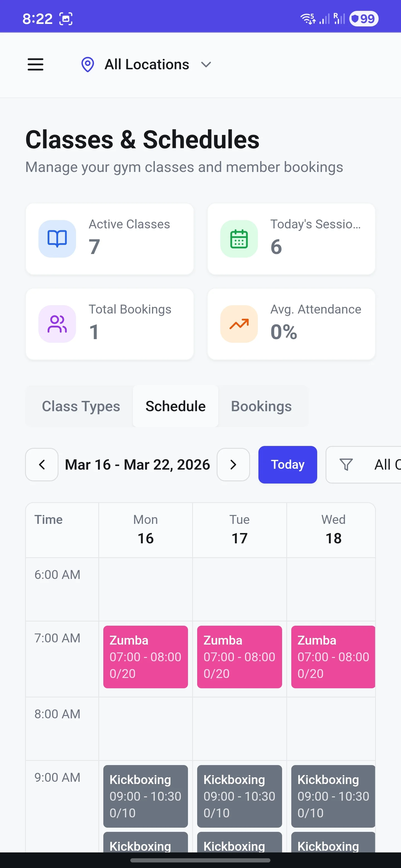Switch to the Class Types tab

pos(80,406)
